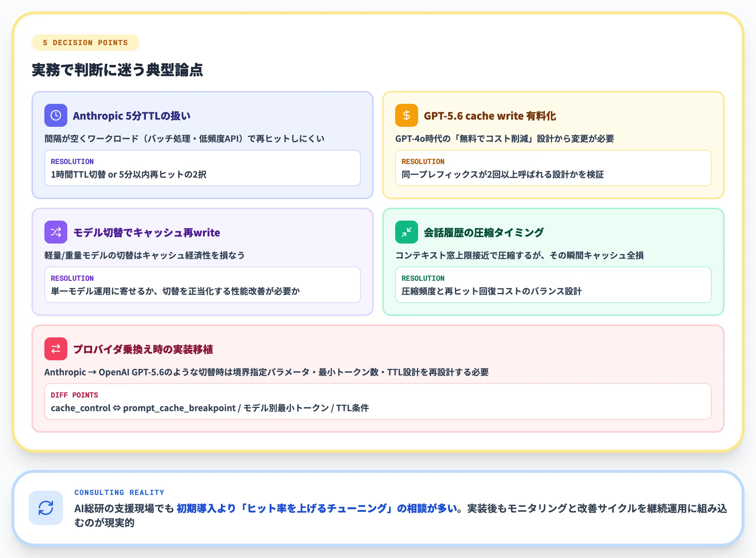The width and height of the screenshot is (756, 558).
Task: Click the text 軽量/重量モデルの切替はキャッシュ経済性を損なう
Action: point(145,255)
